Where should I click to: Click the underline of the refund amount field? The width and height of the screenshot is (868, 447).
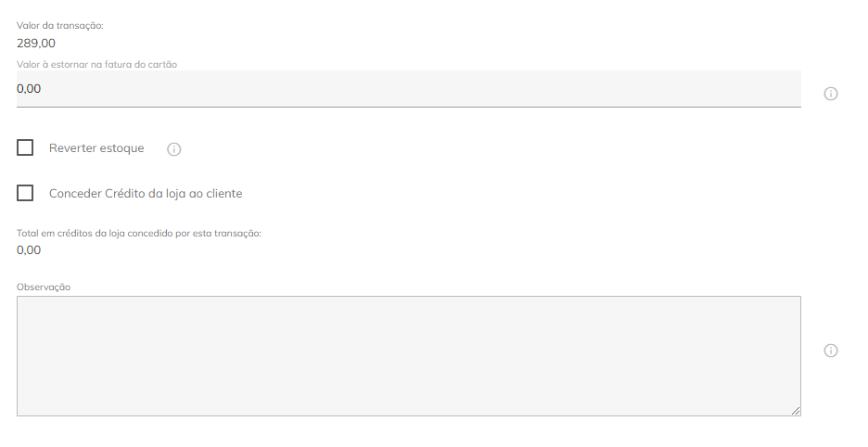coord(409,107)
